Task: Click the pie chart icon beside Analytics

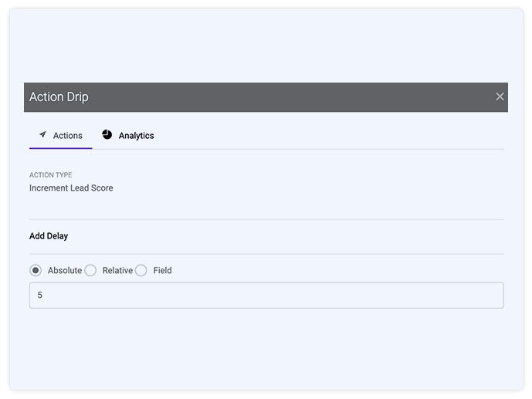Action: (107, 135)
